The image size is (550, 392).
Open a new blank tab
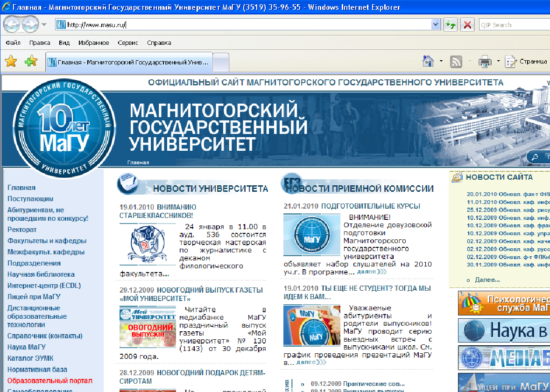tap(221, 63)
